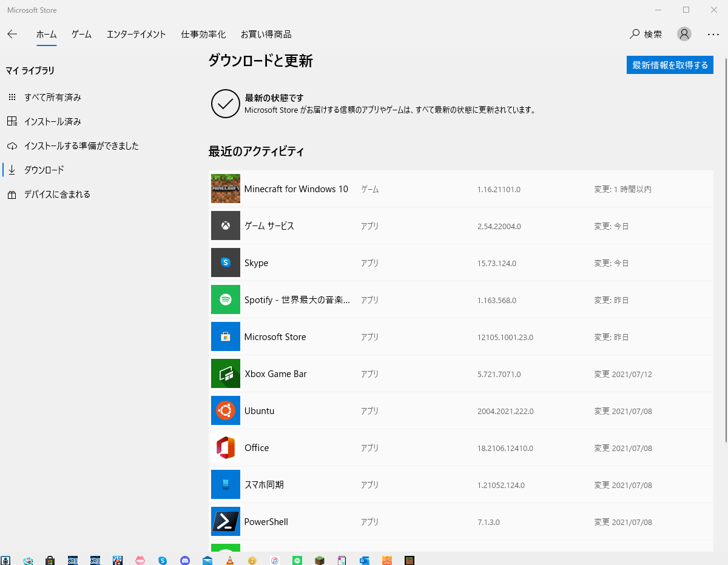Click the cloud icon beside インストールする準備ができました

pyautogui.click(x=12, y=146)
